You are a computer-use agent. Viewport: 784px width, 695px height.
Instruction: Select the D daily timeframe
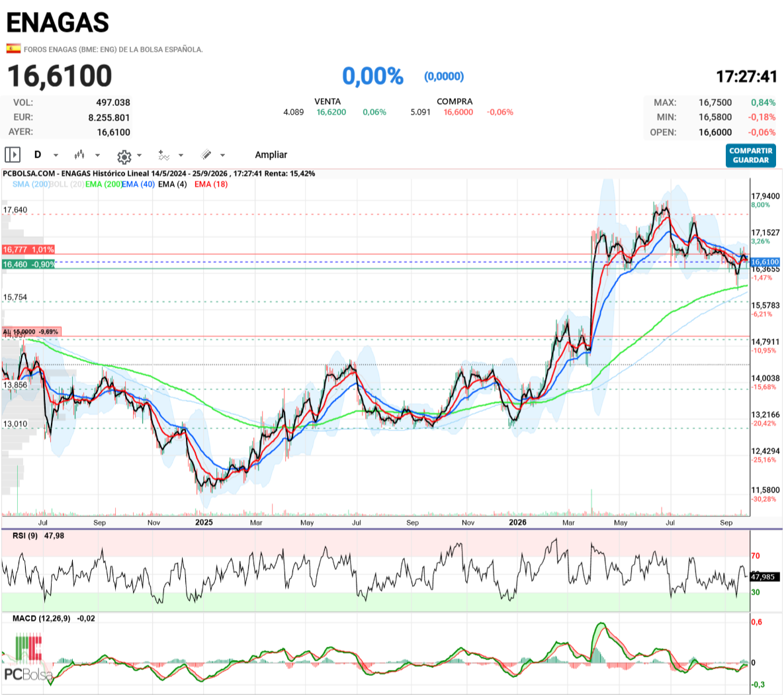tap(38, 155)
